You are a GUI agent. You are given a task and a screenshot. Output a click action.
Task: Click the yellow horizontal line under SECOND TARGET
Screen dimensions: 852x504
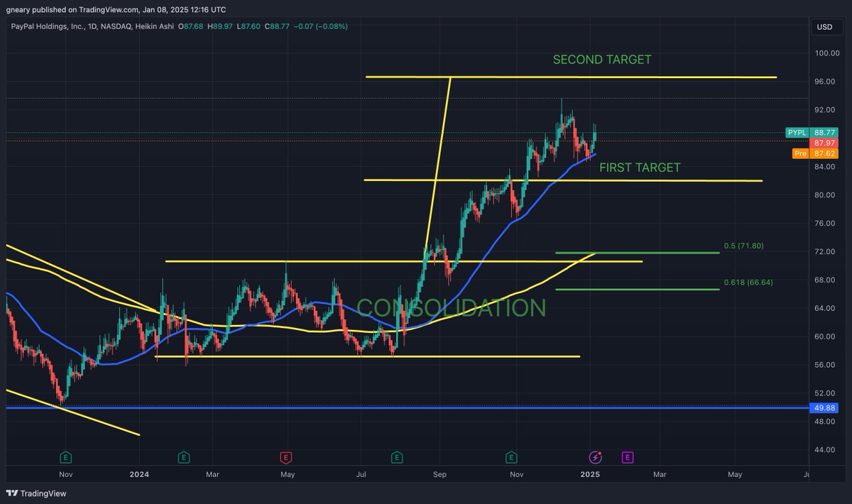(x=571, y=77)
